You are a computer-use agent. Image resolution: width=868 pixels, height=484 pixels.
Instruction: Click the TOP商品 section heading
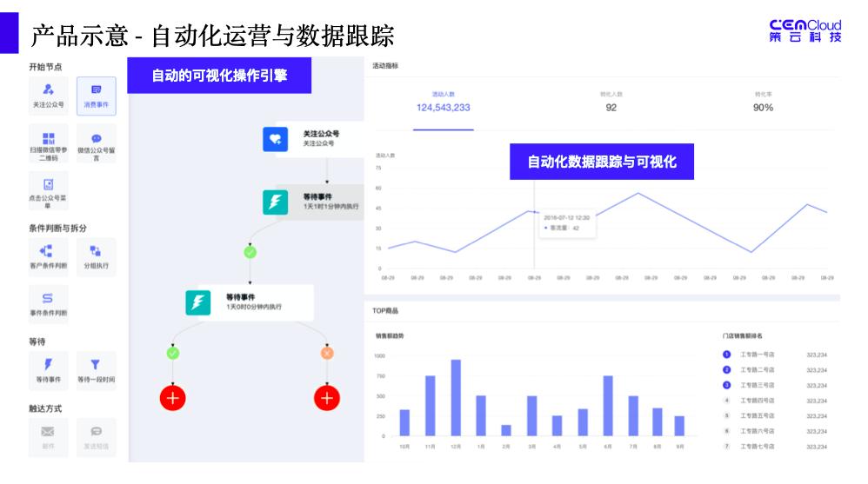(385, 311)
